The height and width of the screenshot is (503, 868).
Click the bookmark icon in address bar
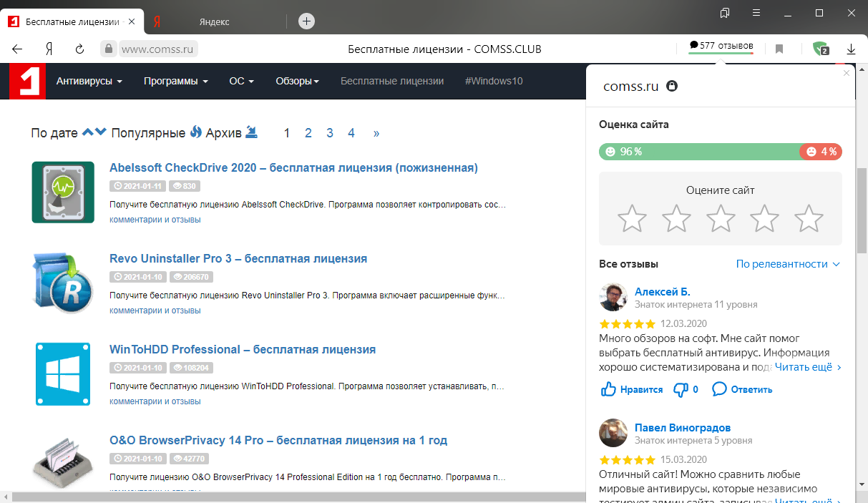(x=779, y=49)
